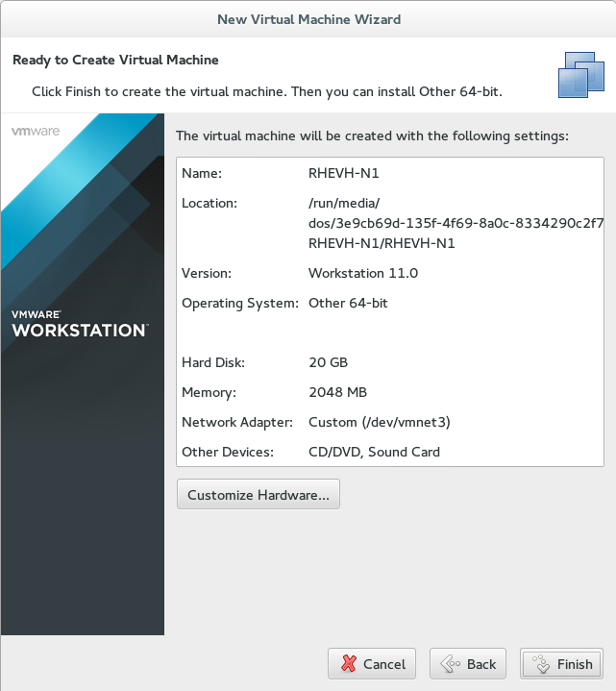Click the stacked virtual machines icon
616x691 pixels.
click(x=581, y=75)
